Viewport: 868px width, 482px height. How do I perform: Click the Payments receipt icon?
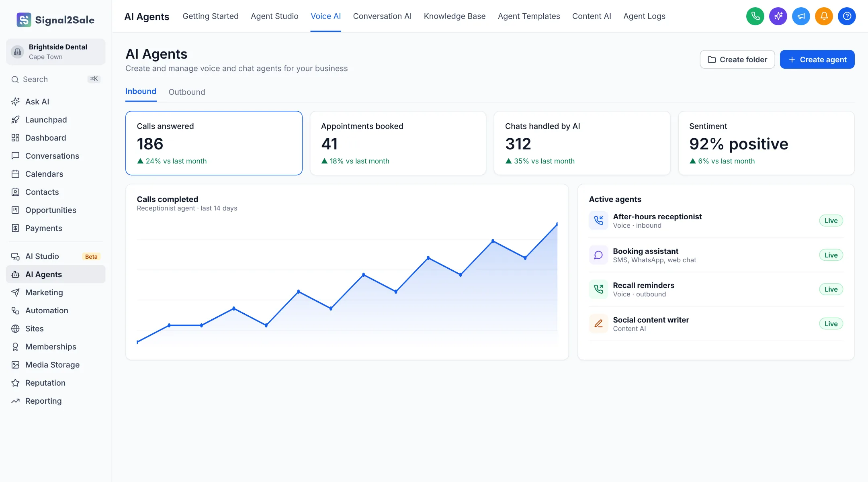[x=15, y=228]
